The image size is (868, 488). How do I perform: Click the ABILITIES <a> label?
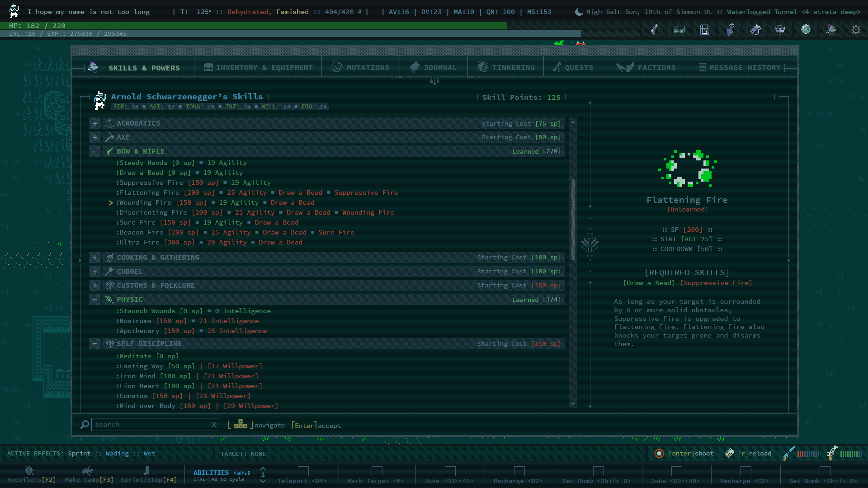click(222, 473)
